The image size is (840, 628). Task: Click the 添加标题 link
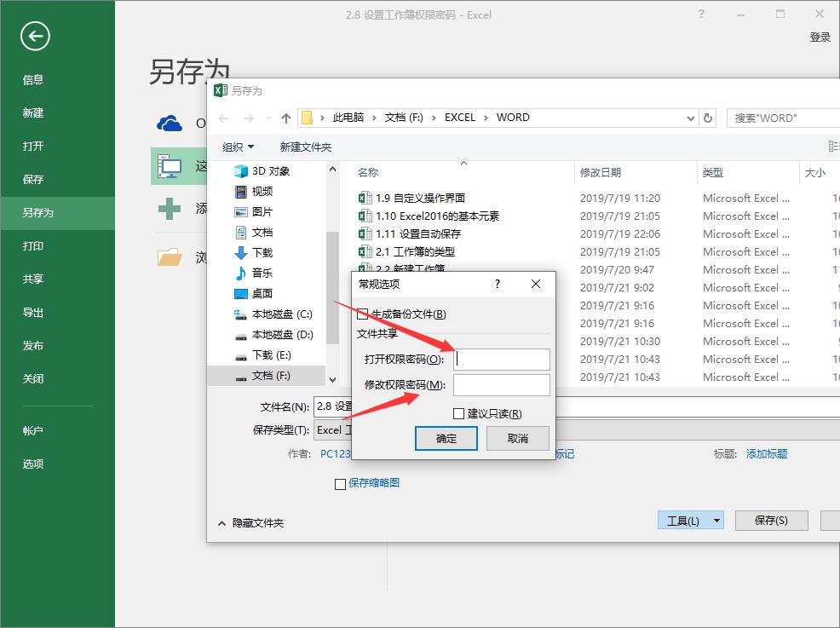pyautogui.click(x=766, y=454)
